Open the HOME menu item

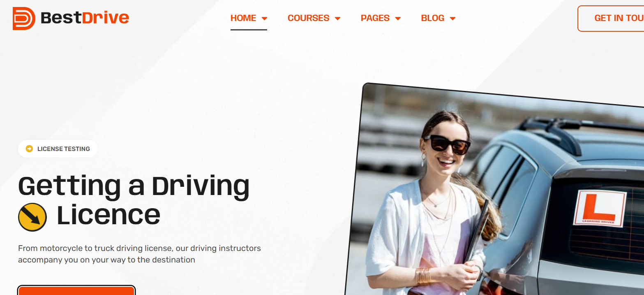pyautogui.click(x=243, y=18)
